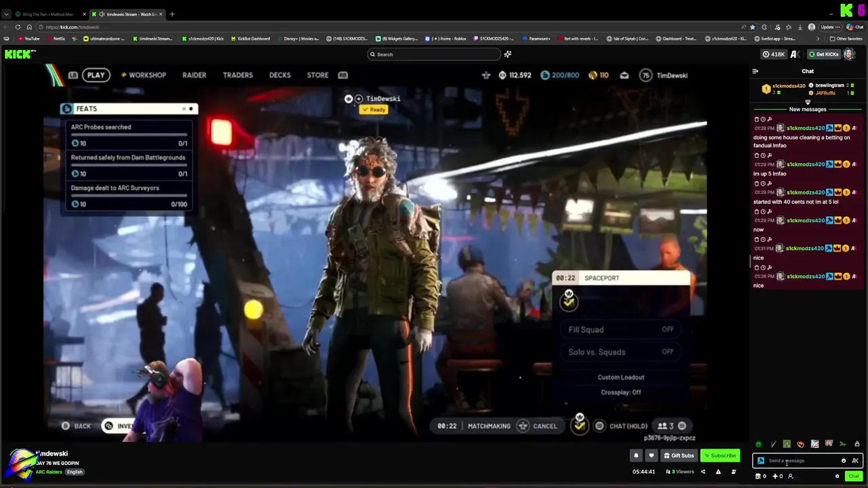Click top gifter s1ckmodz420 in the leaderboard
The image size is (868, 488).
point(789,86)
